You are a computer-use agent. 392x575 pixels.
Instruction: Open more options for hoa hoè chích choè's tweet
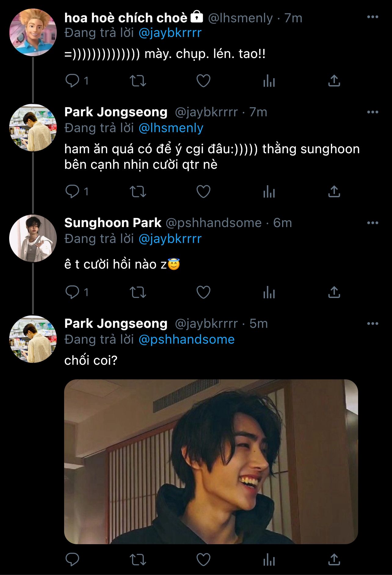click(372, 17)
